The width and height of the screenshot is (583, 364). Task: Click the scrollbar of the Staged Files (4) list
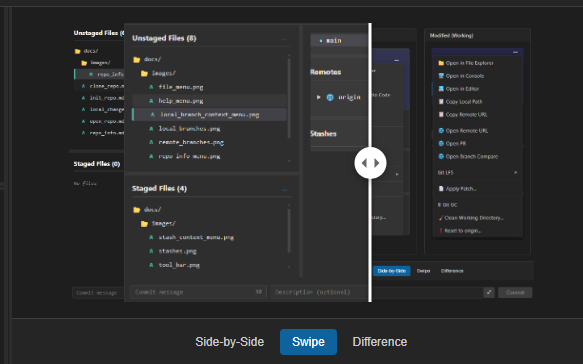[289, 231]
